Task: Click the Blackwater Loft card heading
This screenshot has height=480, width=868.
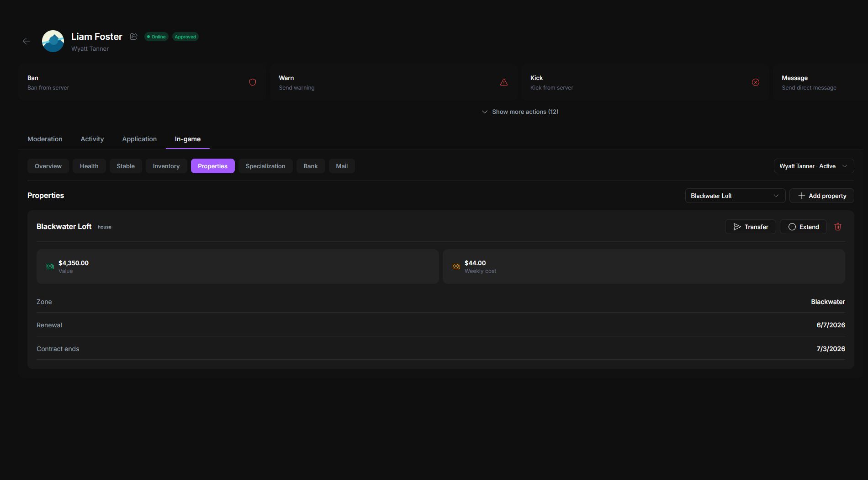Action: tap(64, 226)
